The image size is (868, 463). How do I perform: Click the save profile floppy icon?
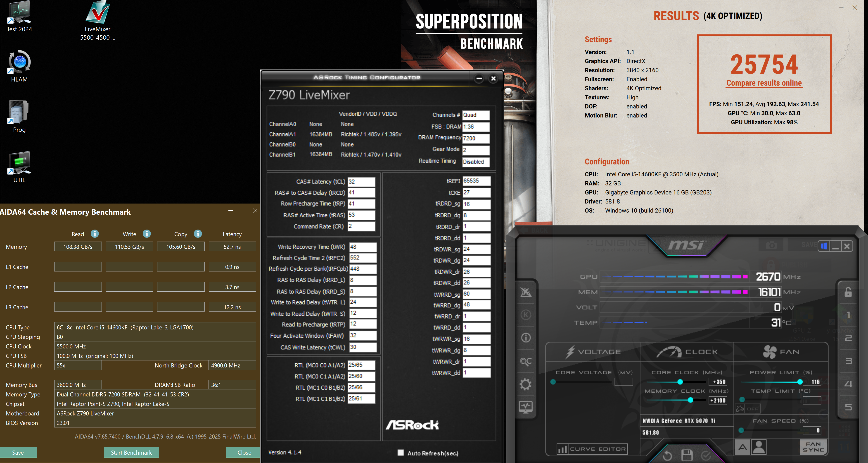(x=687, y=455)
